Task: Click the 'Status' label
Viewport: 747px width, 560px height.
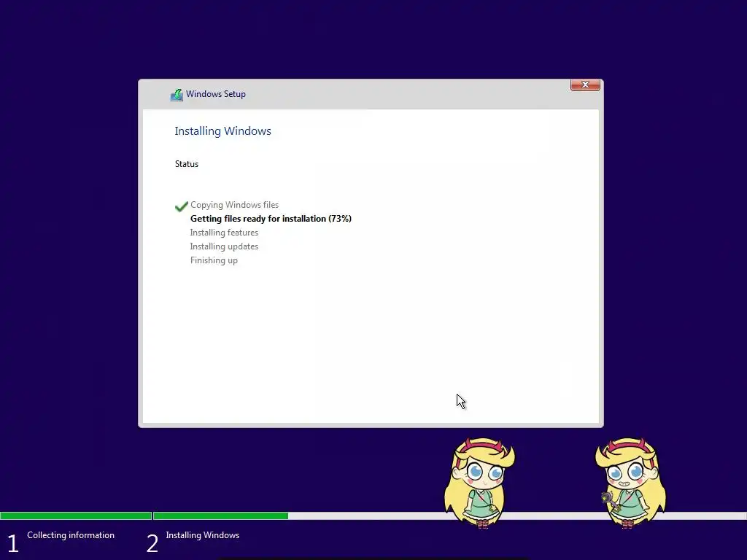Action: pyautogui.click(x=186, y=164)
